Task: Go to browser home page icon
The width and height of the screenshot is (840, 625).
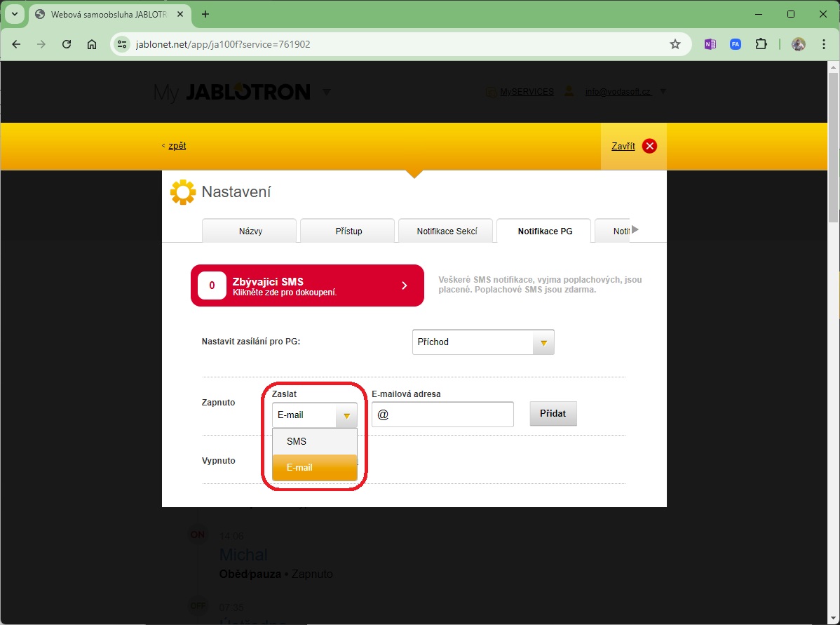Action: (x=92, y=44)
